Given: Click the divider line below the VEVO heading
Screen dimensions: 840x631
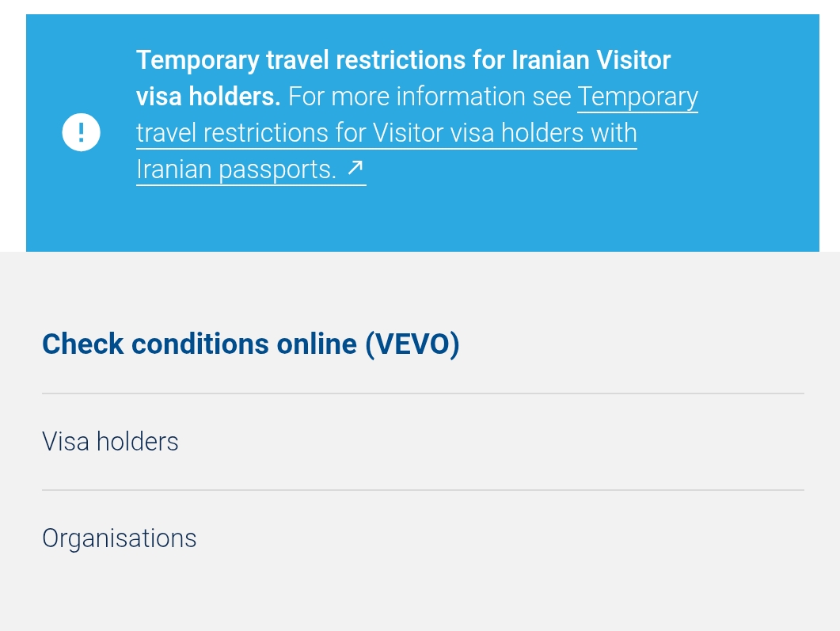Looking at the screenshot, I should coord(423,393).
